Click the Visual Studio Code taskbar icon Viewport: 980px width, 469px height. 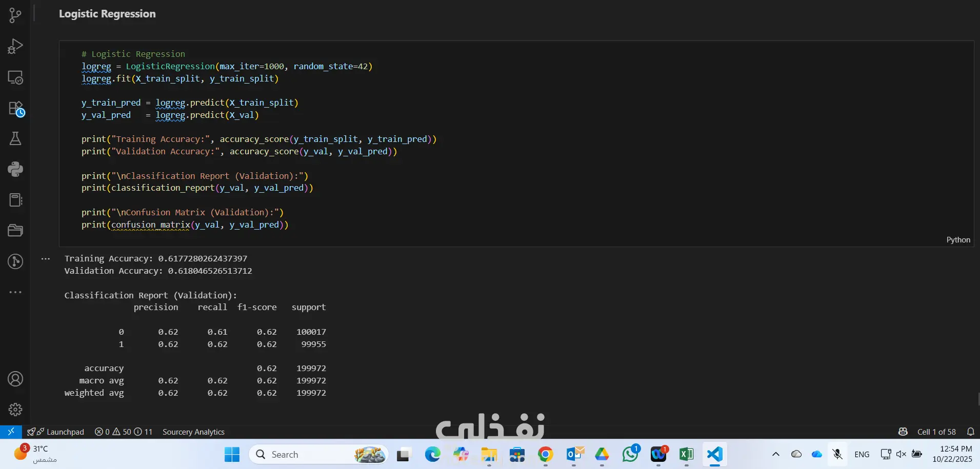715,454
